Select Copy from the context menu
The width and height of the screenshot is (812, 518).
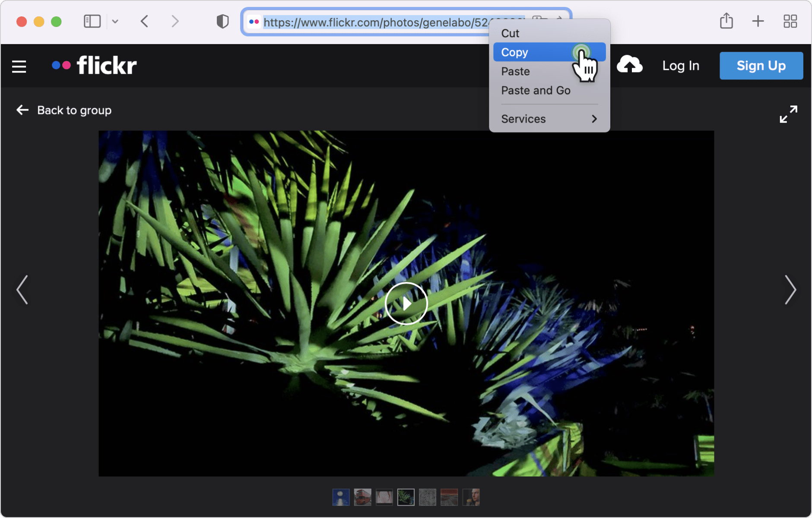click(x=514, y=52)
